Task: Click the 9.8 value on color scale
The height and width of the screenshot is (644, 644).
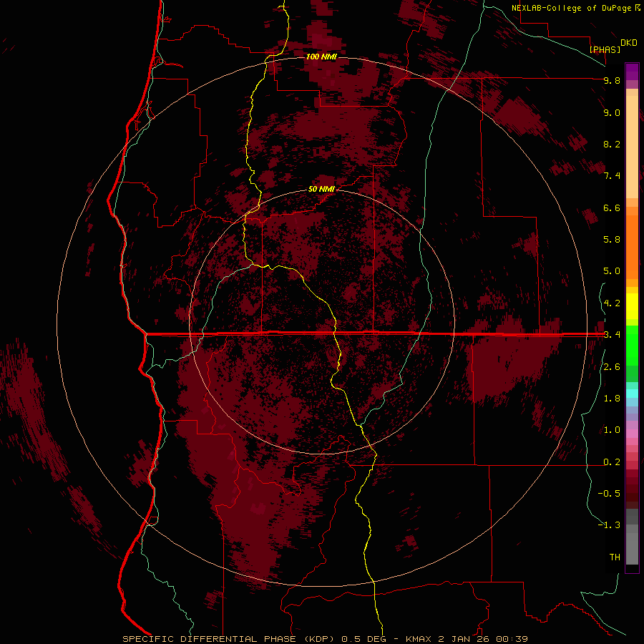Action: [x=612, y=80]
